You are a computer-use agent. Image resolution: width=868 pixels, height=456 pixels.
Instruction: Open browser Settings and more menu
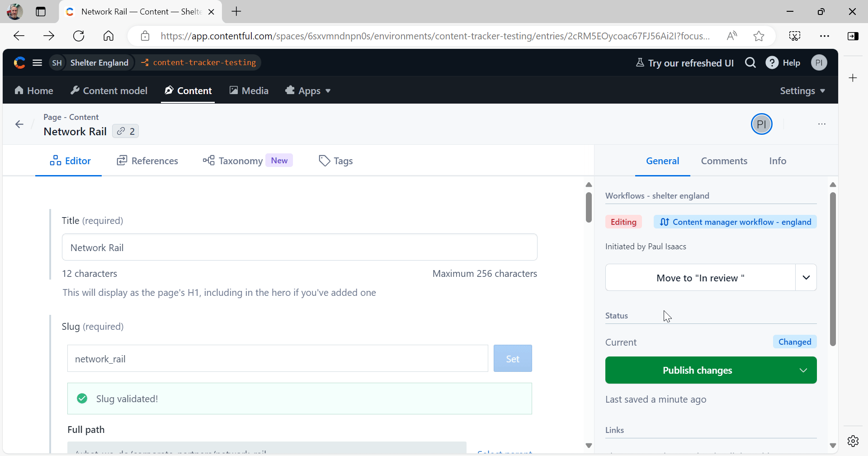click(825, 36)
